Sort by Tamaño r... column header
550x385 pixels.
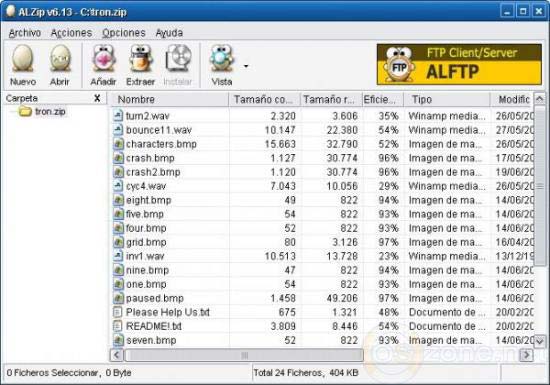pyautogui.click(x=330, y=100)
